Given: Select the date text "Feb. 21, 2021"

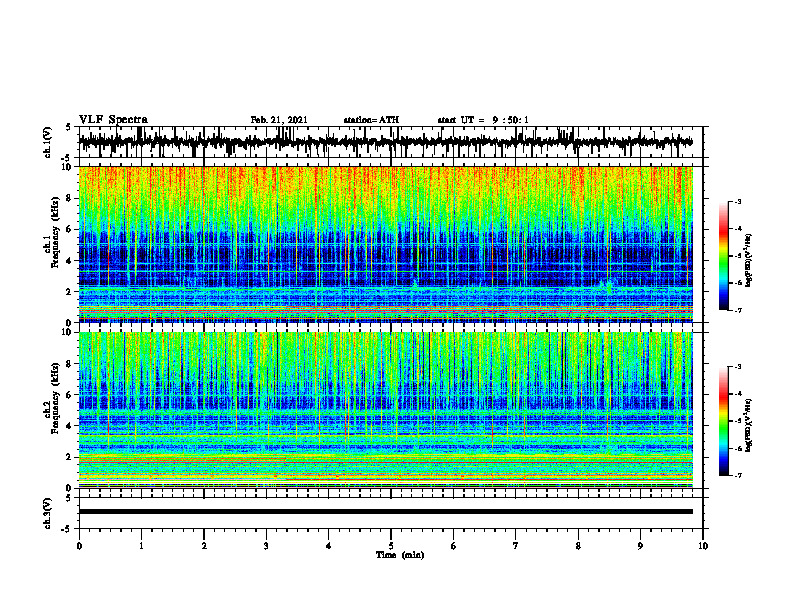Looking at the screenshot, I should pos(279,120).
